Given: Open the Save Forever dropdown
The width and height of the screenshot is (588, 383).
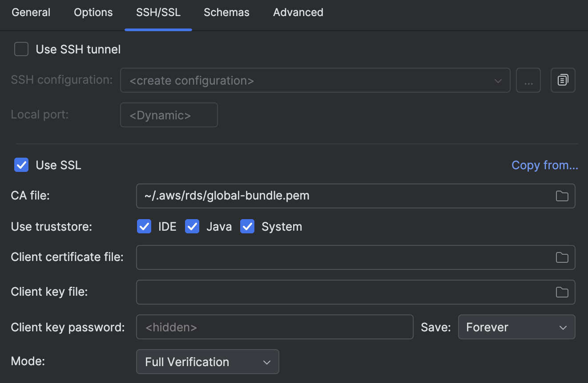Looking at the screenshot, I should coord(517,327).
